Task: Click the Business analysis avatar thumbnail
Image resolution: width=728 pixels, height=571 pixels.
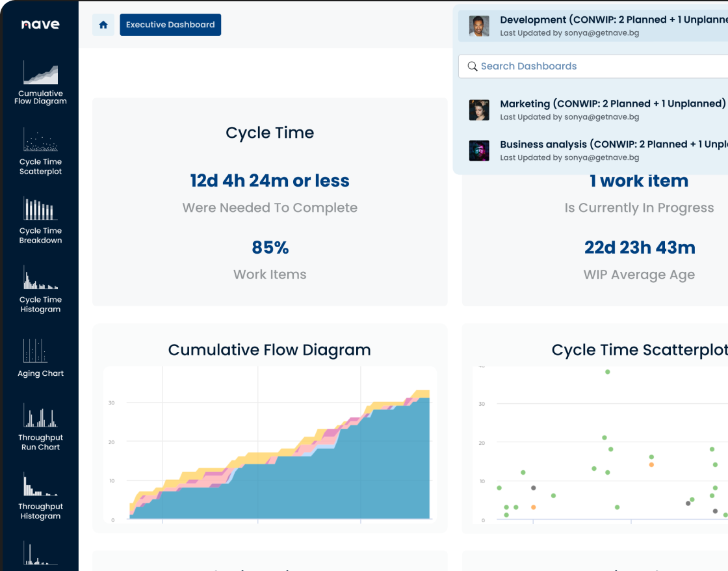Action: point(479,151)
